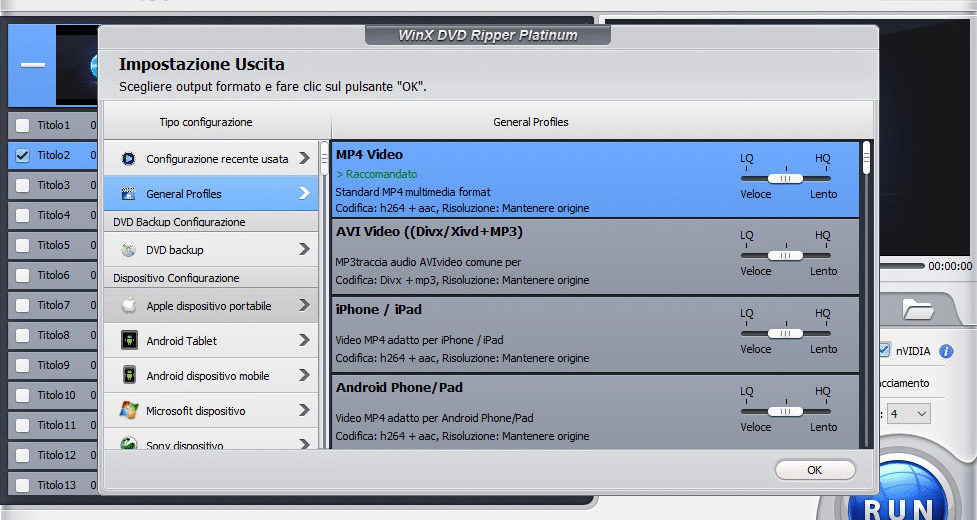Choose the iPhone / iPad profile
Screen dimensions: 977x520
595,334
